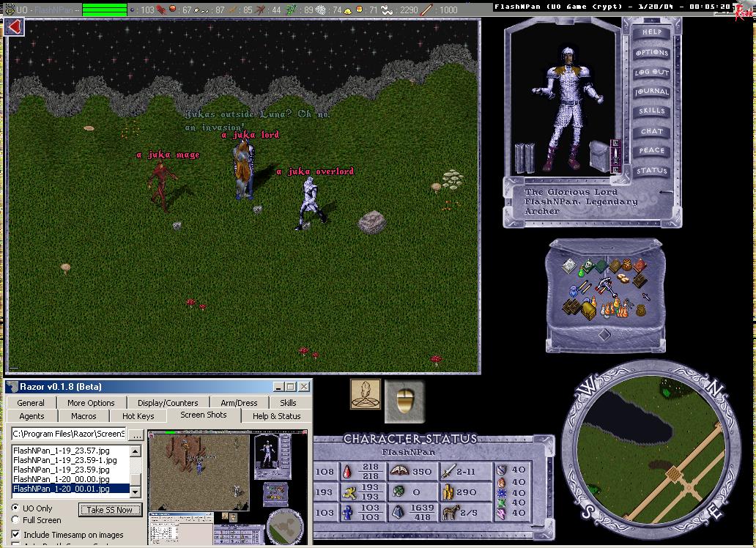
Task: Click the screenshot folder path field
Action: pyautogui.click(x=69, y=434)
